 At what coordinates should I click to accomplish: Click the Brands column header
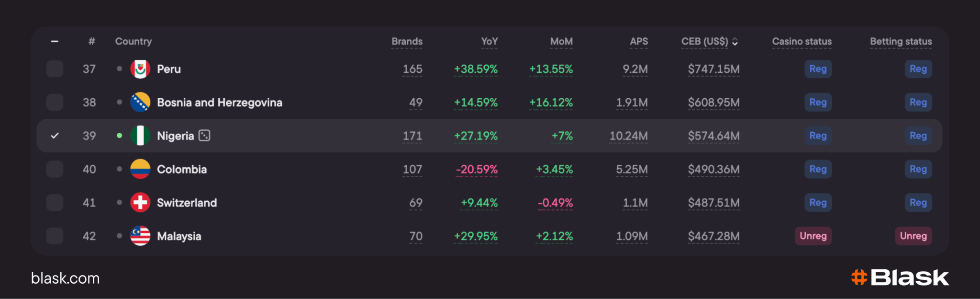(x=407, y=42)
